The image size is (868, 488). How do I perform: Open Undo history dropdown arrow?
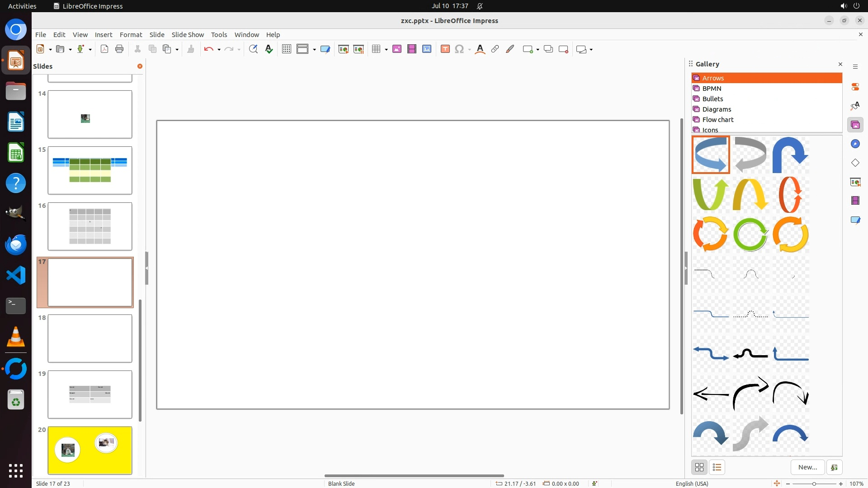click(x=219, y=50)
